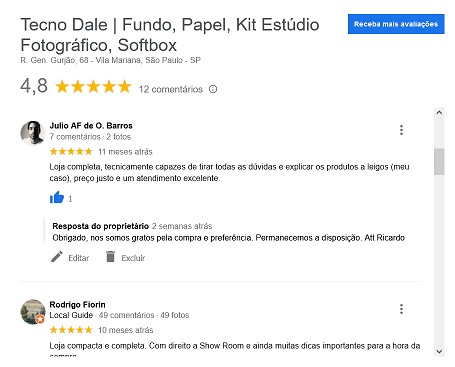Click the trash icon to delete the owner reply
The width and height of the screenshot is (455, 367).
[110, 257]
